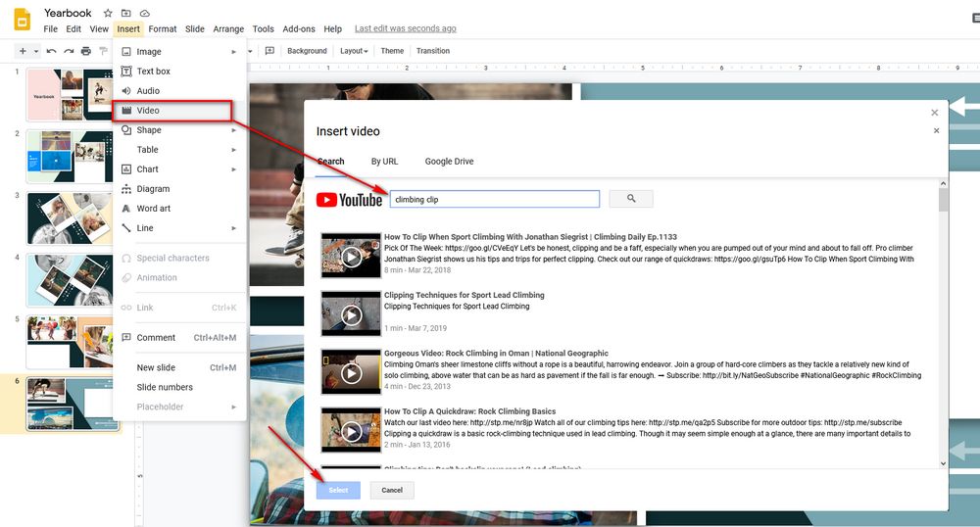
Task: Open the How To Clip A Quickdraw title
Action: pos(470,411)
